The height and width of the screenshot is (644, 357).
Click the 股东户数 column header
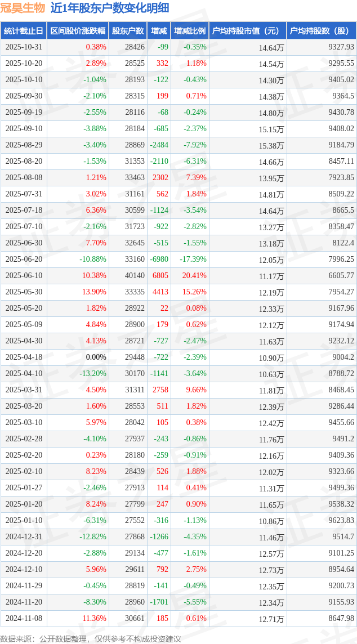pyautogui.click(x=128, y=31)
